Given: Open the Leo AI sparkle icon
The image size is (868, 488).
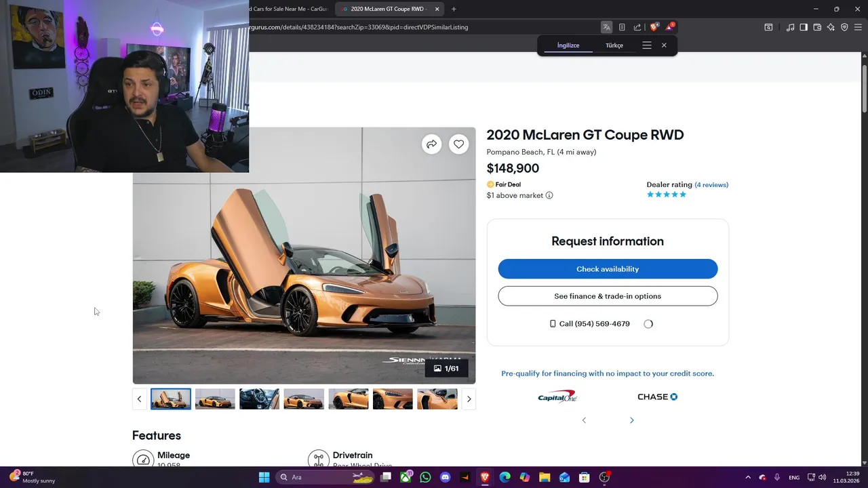Looking at the screenshot, I should coord(831,27).
